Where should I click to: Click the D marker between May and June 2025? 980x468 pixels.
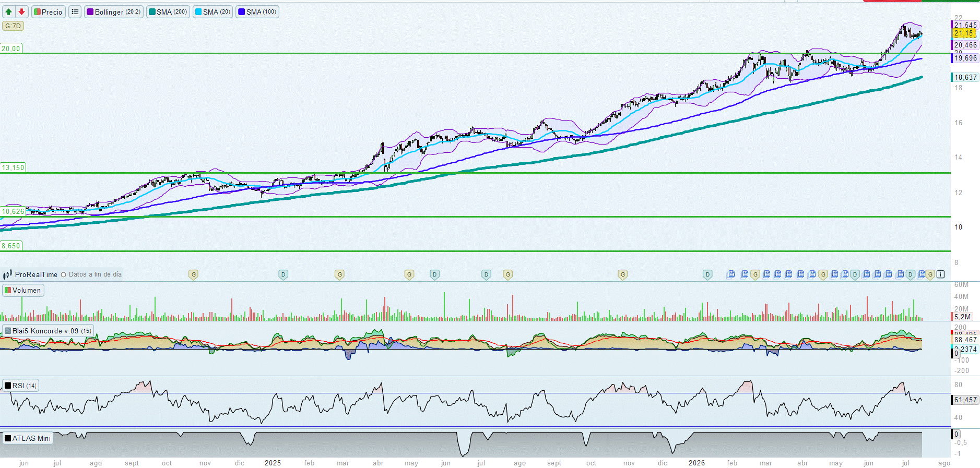pyautogui.click(x=434, y=274)
